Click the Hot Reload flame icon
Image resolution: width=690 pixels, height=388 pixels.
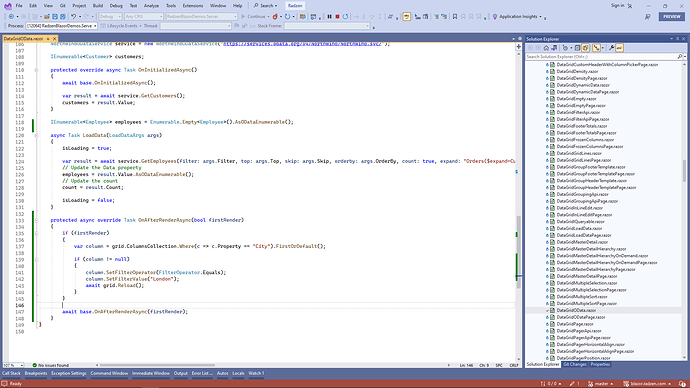[275, 17]
